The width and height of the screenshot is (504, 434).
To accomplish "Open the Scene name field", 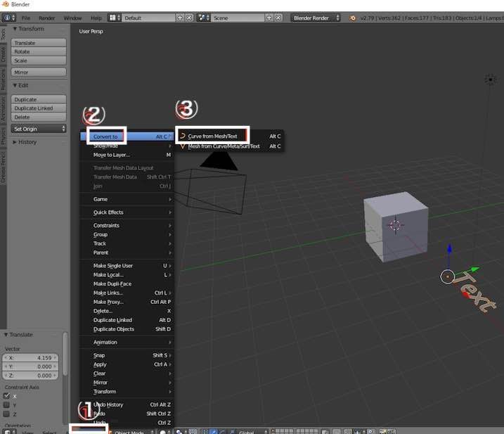I will (238, 18).
